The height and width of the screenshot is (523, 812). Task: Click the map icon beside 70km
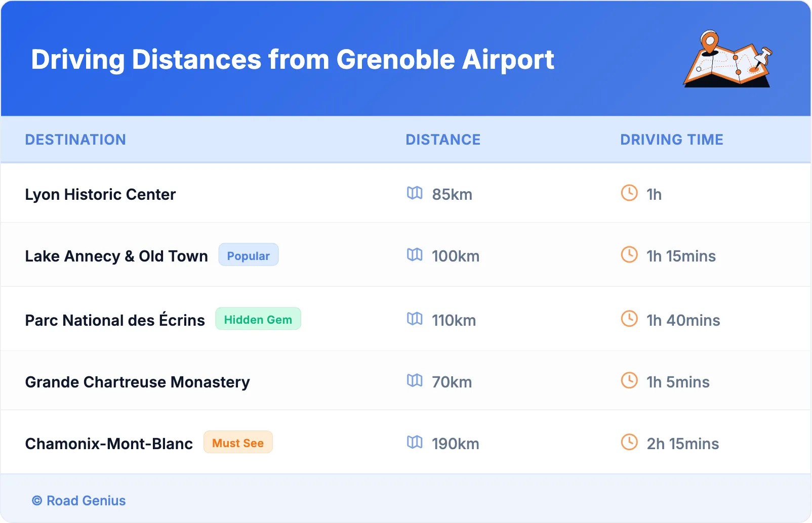click(x=415, y=380)
